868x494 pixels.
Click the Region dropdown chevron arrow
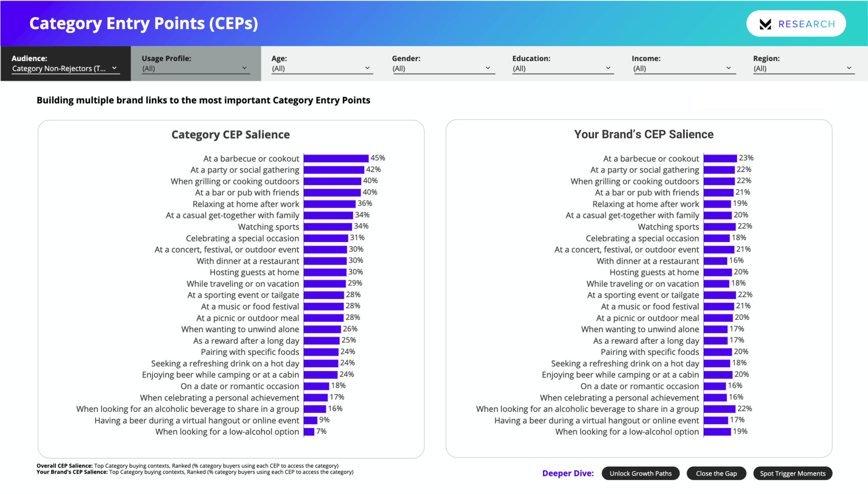[849, 68]
